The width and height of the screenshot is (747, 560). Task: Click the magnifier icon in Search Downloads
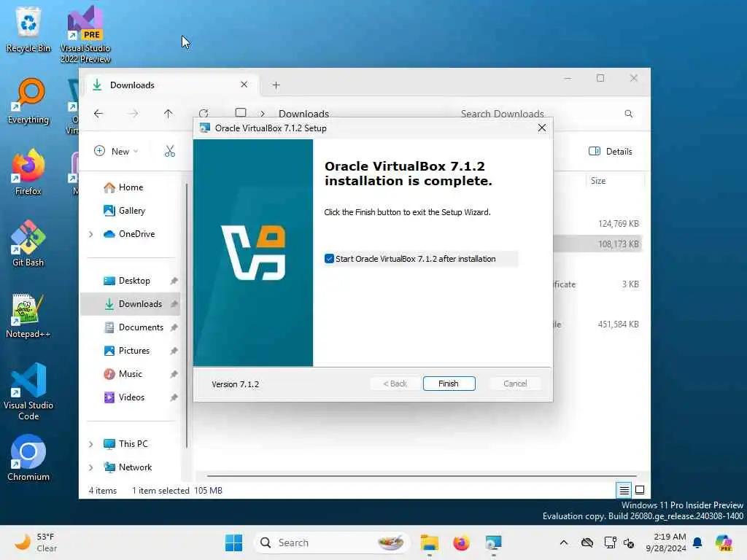click(628, 113)
